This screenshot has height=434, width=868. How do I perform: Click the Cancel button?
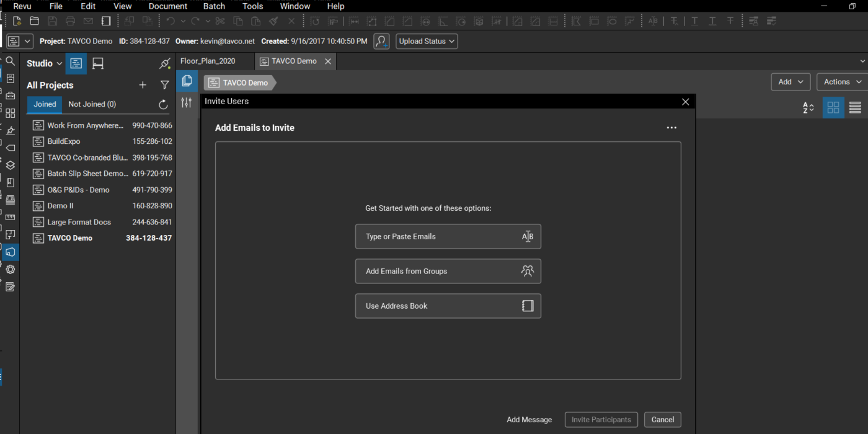(x=663, y=420)
